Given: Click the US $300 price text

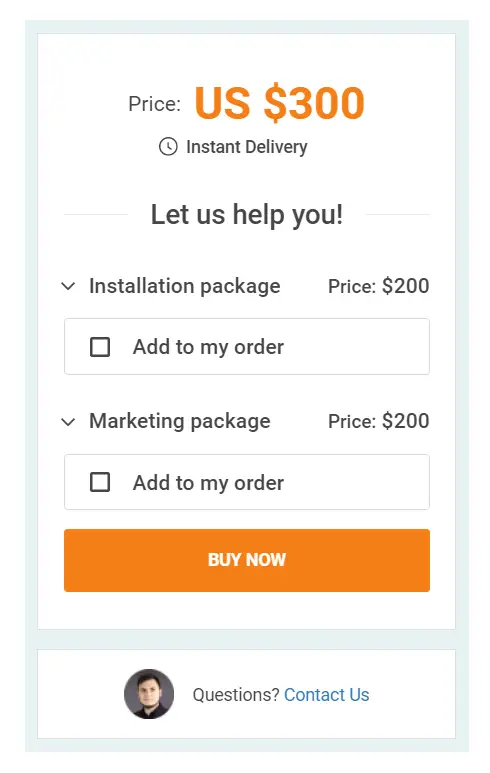Looking at the screenshot, I should pos(280,103).
